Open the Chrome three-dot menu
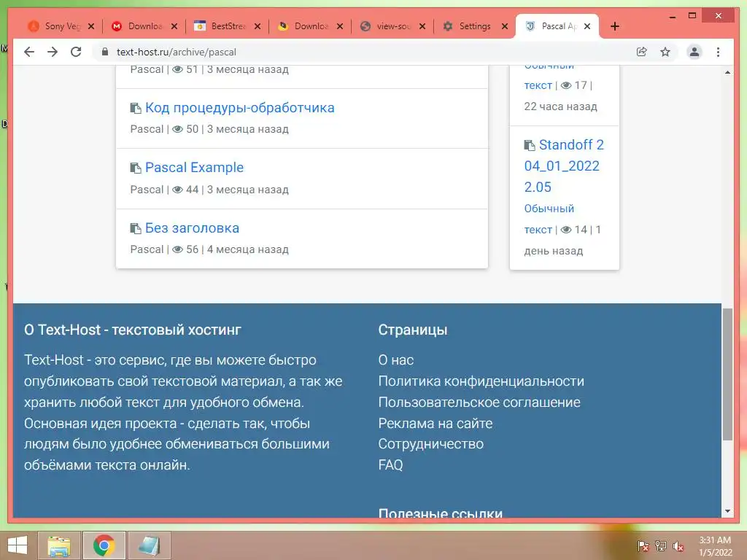 (x=718, y=52)
